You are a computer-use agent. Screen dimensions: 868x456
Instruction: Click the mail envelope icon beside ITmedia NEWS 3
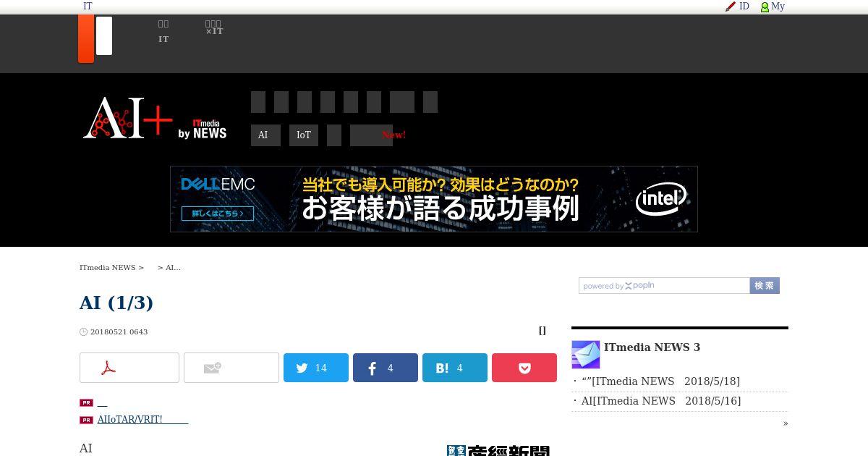click(x=586, y=355)
